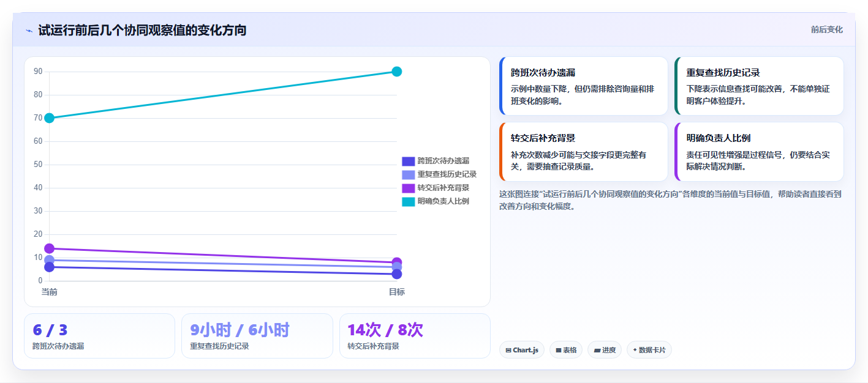Click the Chart.js tag chip
Image resolution: width=868 pixels, height=383 pixels.
click(522, 350)
